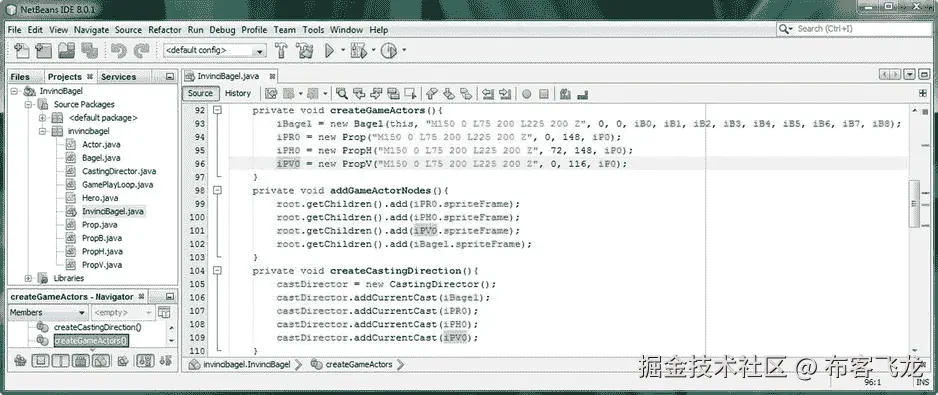This screenshot has height=395, width=938.
Task: Click the Shift Line Left icon
Action: point(488,93)
